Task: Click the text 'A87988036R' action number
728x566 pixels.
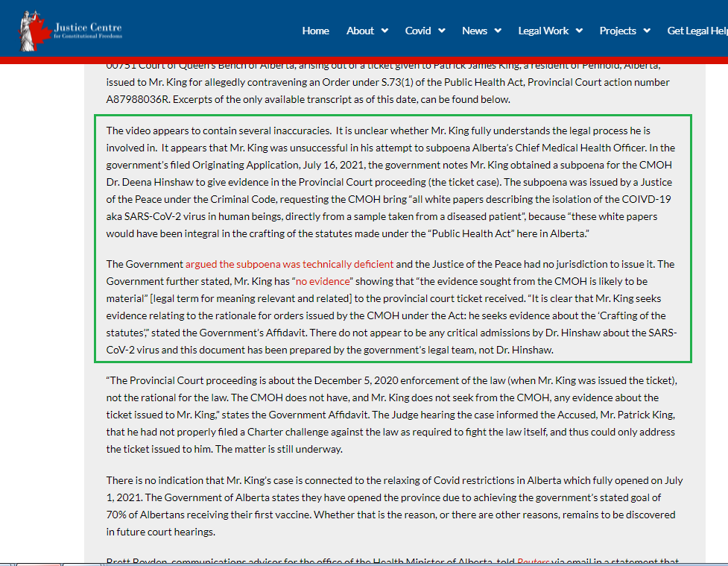Action: (137, 99)
